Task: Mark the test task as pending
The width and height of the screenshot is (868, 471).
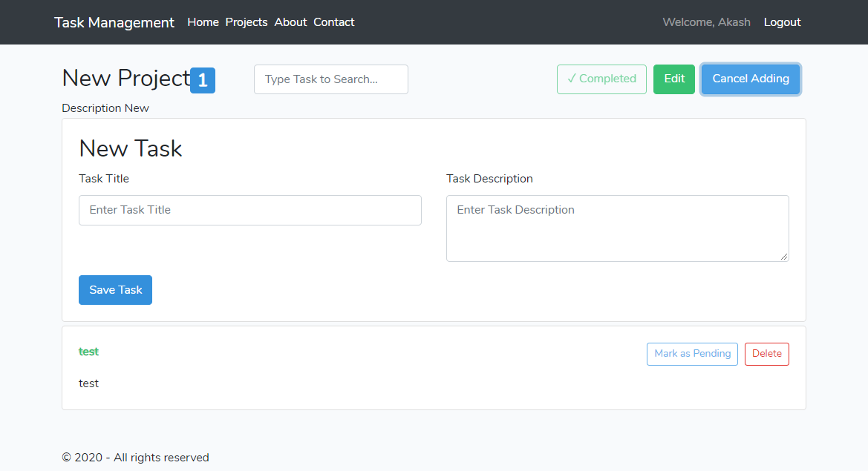Action: (692, 354)
